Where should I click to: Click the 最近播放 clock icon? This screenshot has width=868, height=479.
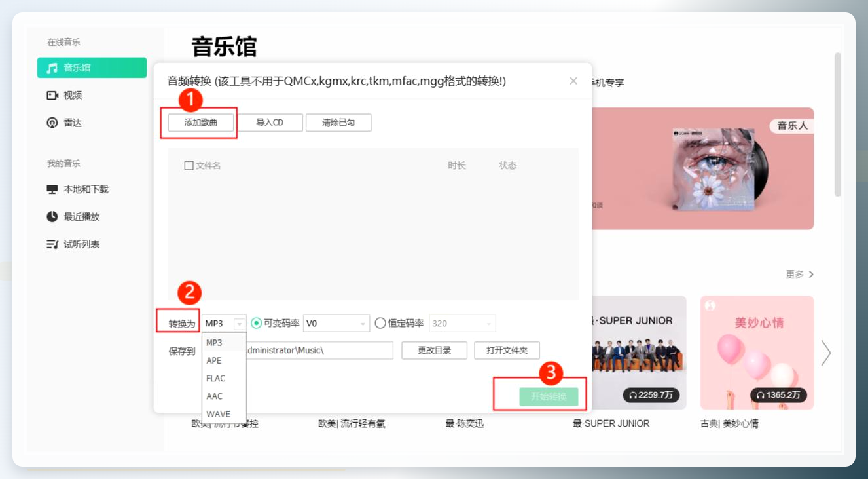point(52,217)
